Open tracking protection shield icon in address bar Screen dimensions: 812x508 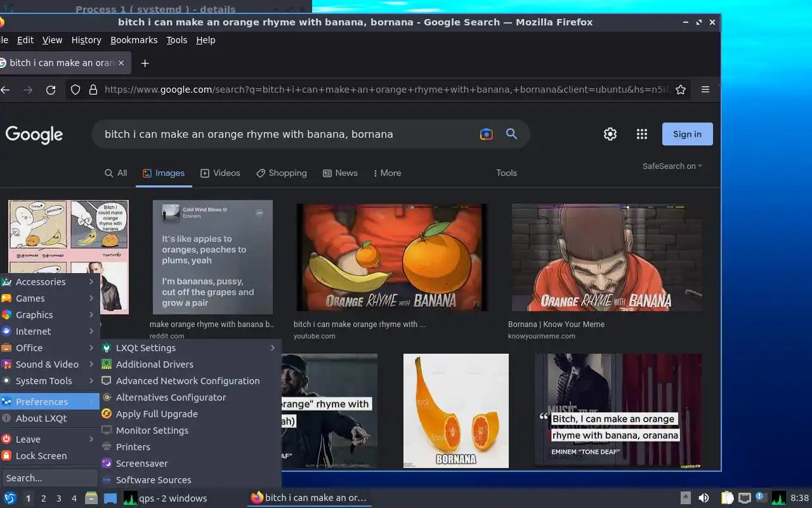pos(75,90)
